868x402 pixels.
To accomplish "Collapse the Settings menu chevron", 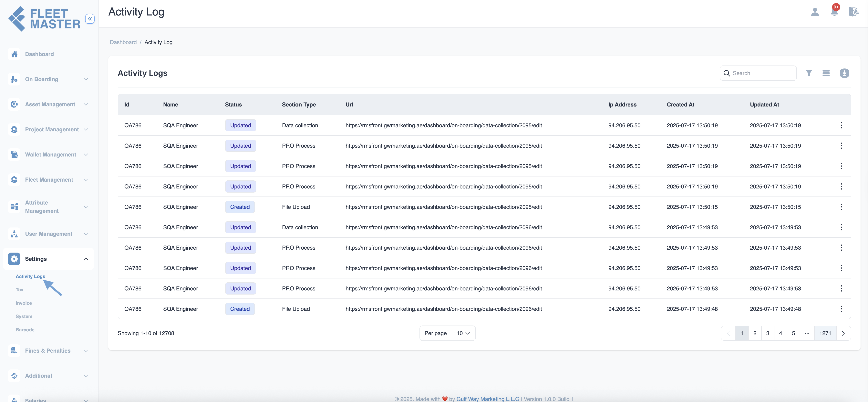I will pyautogui.click(x=86, y=259).
